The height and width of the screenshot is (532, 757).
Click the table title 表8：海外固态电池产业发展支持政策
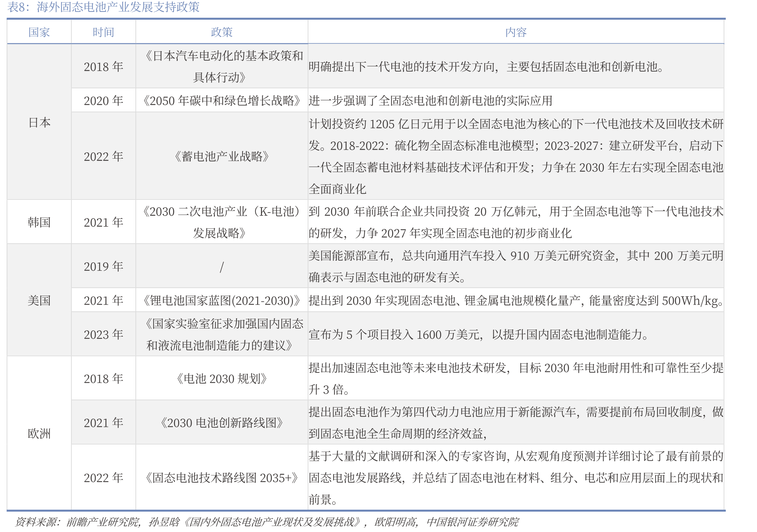click(x=103, y=7)
